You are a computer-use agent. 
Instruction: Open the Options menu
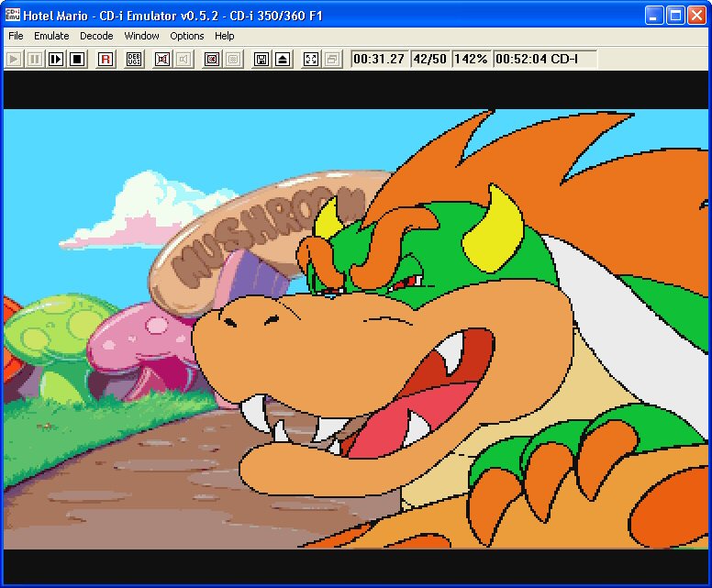tap(186, 36)
